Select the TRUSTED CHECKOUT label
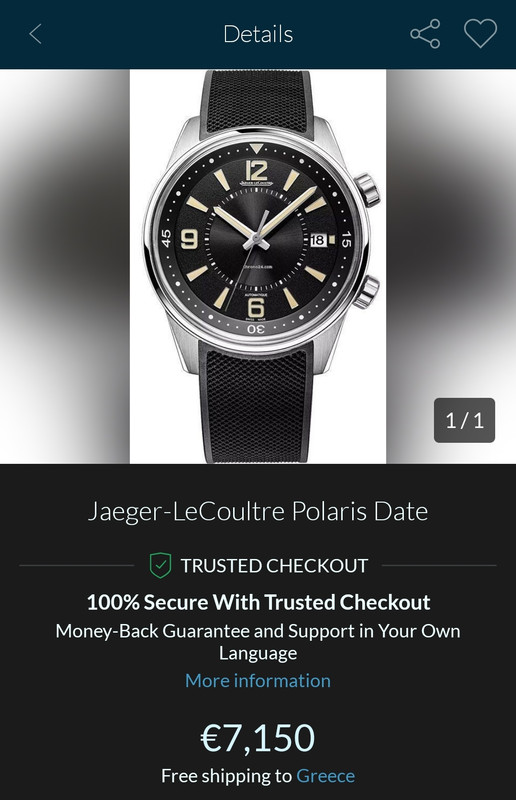516x800 pixels. point(274,566)
